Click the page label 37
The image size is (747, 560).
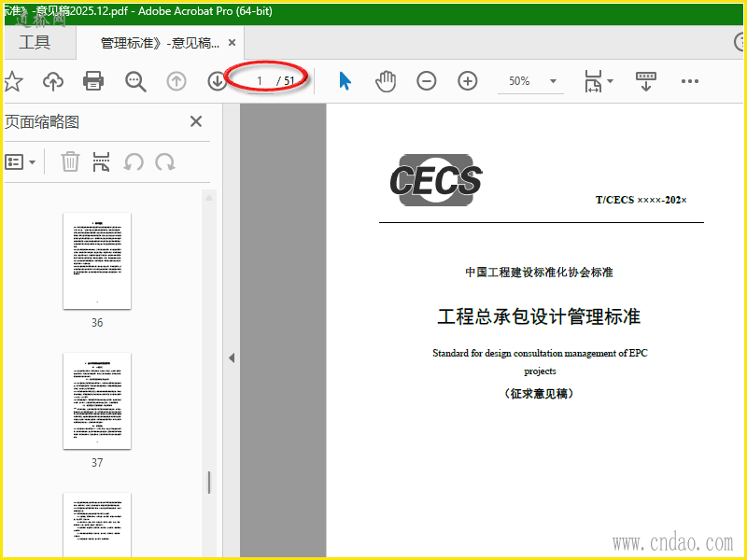click(97, 463)
